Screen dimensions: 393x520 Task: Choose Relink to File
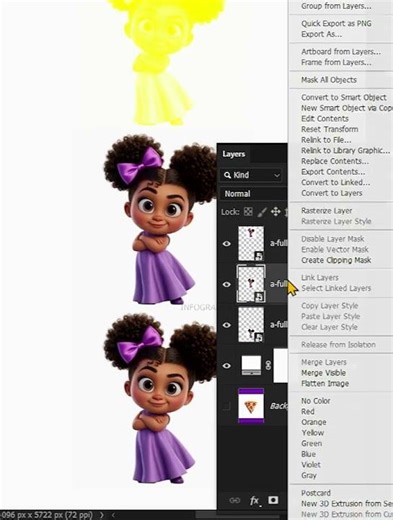point(326,140)
